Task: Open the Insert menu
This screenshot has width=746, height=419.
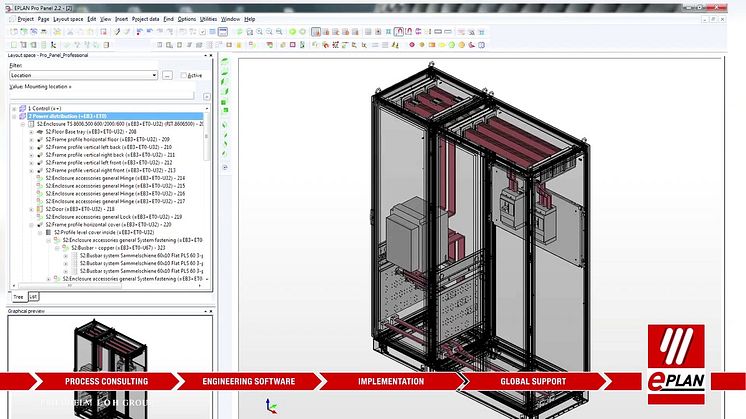Action: (x=121, y=19)
